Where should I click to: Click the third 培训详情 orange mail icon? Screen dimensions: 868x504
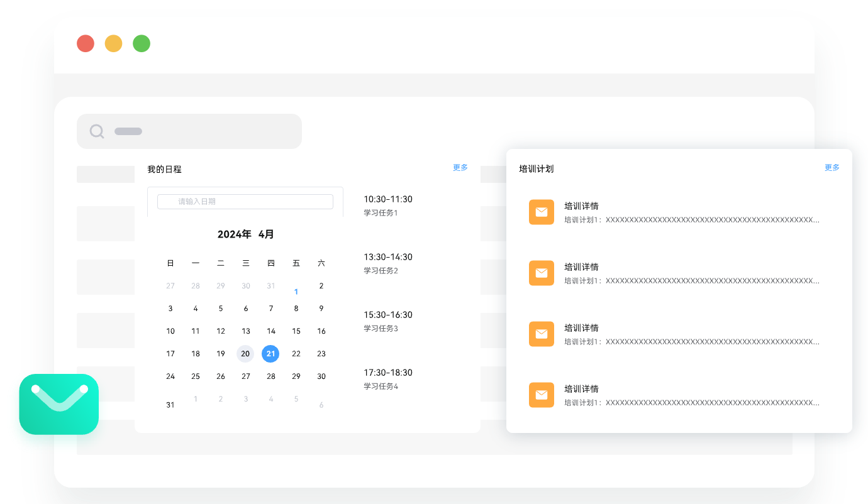[x=542, y=334]
